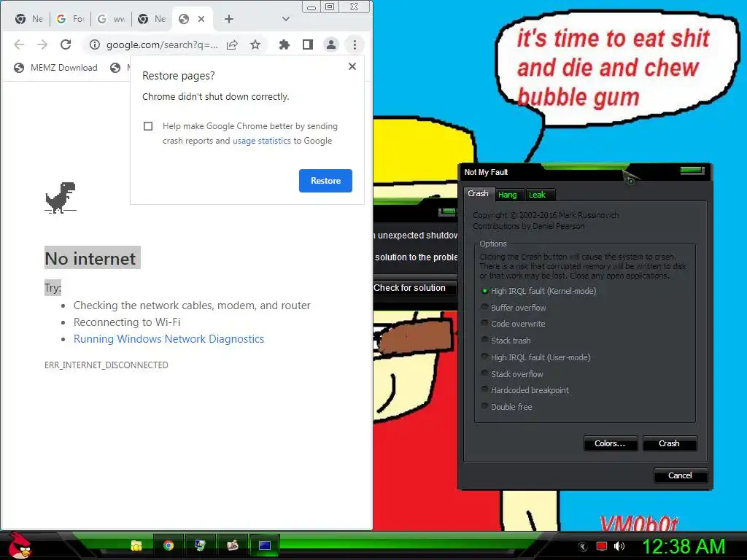The image size is (747, 560).
Task: Open Chrome's tab search chevron
Action: pyautogui.click(x=286, y=19)
